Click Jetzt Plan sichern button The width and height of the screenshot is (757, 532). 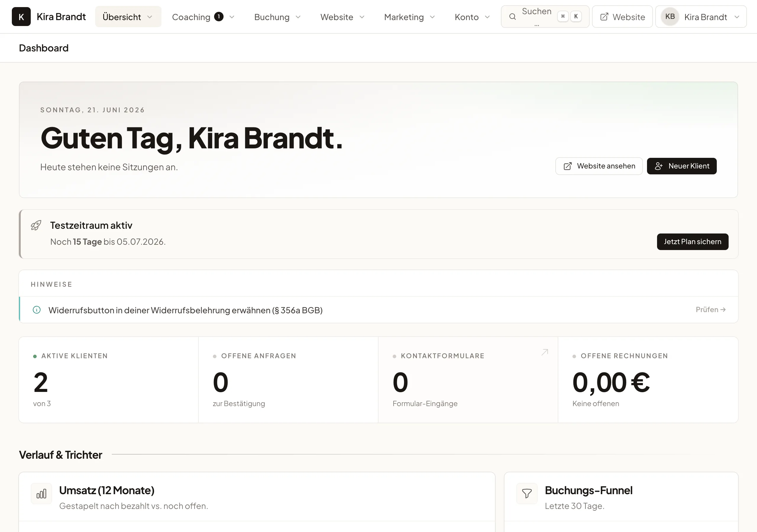pos(692,241)
